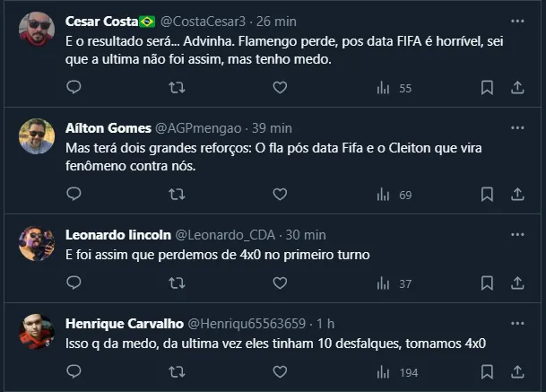Open Cesar Costa's profile picture

37,30
